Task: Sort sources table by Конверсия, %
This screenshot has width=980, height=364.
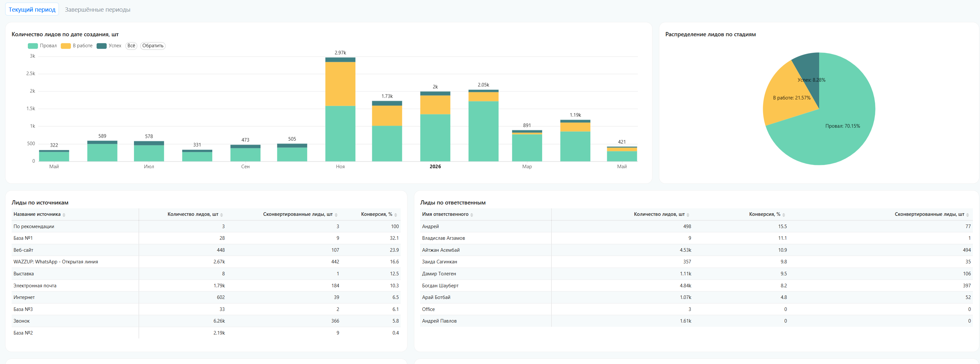Action: click(379, 215)
